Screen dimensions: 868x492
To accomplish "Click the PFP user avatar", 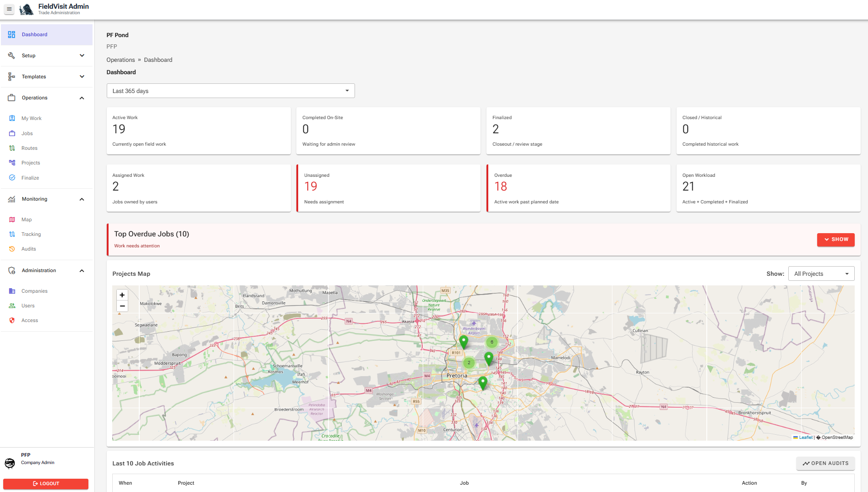I will (x=10, y=463).
